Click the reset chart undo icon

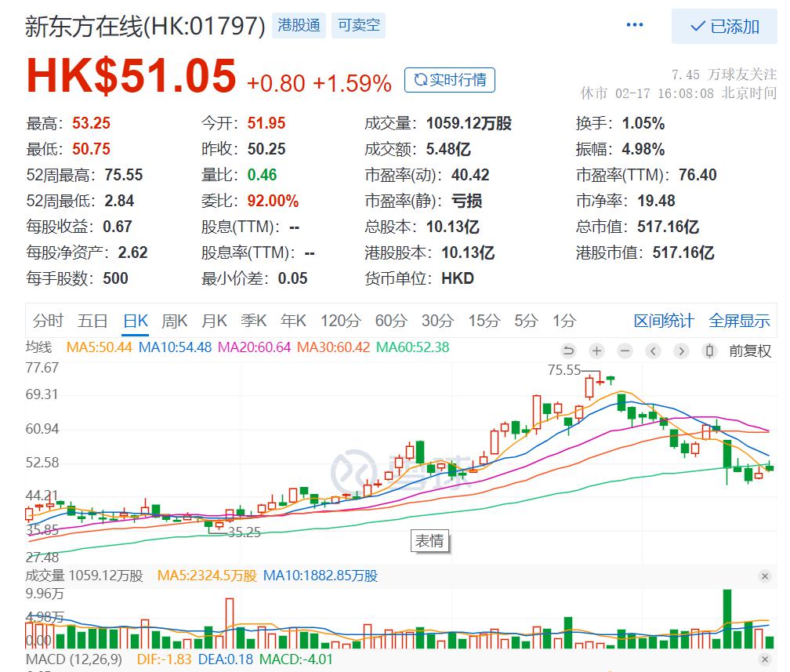click(x=569, y=351)
